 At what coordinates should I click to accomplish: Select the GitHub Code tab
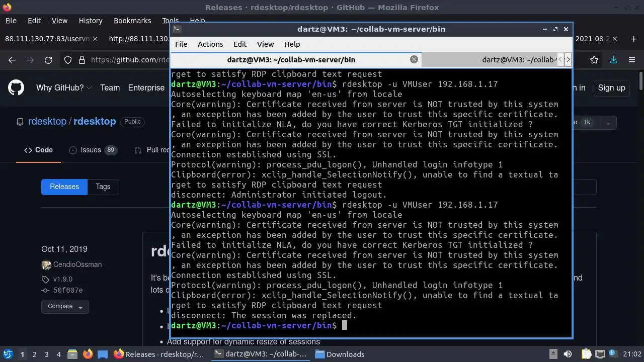pyautogui.click(x=38, y=150)
